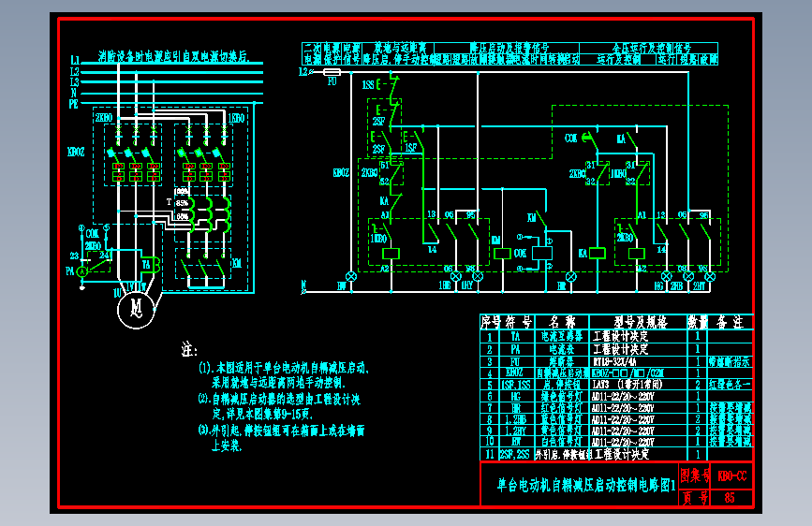Select the 名称 table header
Screen dimensions: 812x526
click(562, 323)
